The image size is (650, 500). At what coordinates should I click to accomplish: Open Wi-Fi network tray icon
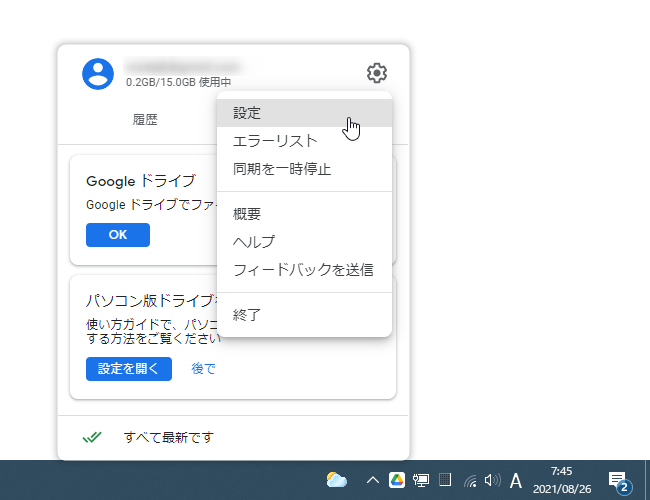point(470,481)
